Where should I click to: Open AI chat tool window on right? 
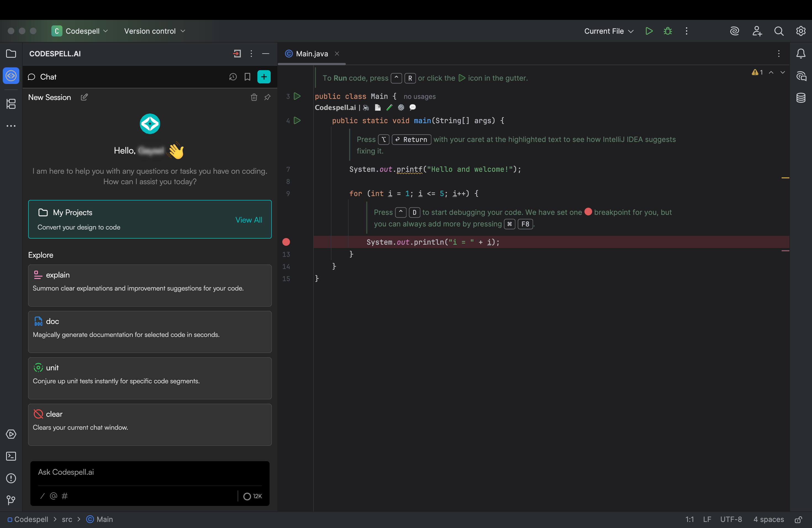[801, 76]
